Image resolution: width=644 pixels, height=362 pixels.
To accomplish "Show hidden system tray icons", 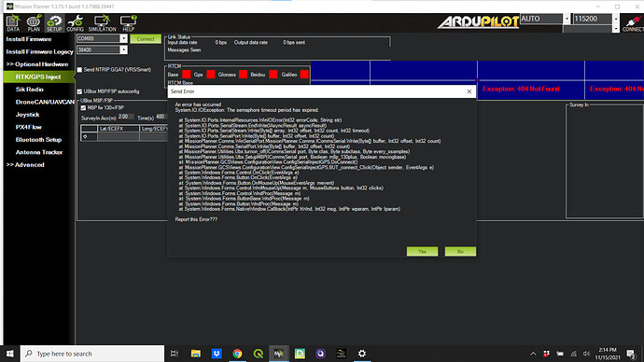I will coord(533,354).
